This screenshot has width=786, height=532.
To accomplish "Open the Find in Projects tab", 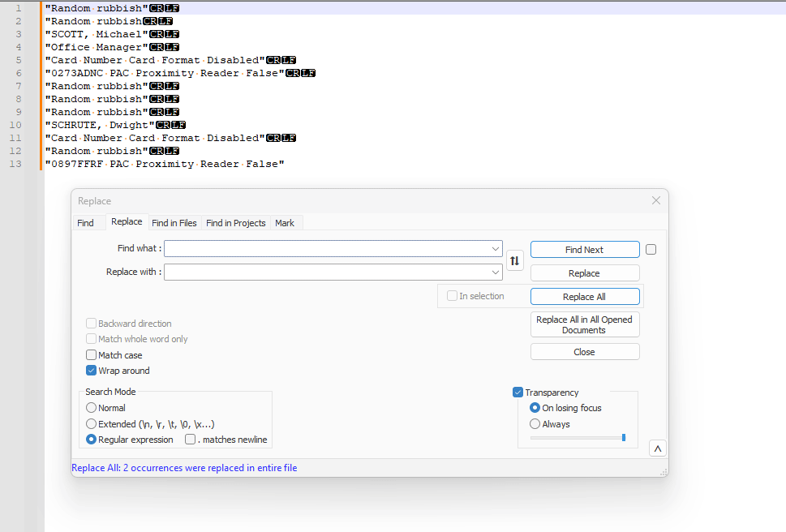I will pyautogui.click(x=235, y=223).
